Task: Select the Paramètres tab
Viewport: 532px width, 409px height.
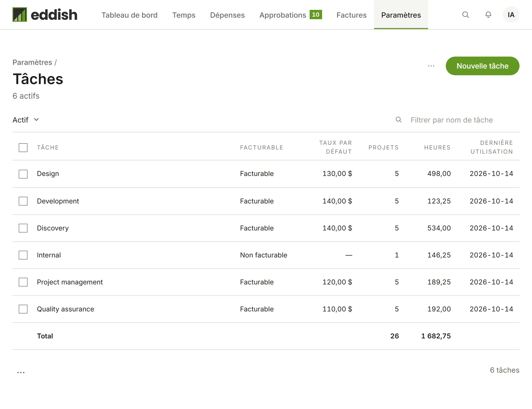Action: (x=401, y=15)
